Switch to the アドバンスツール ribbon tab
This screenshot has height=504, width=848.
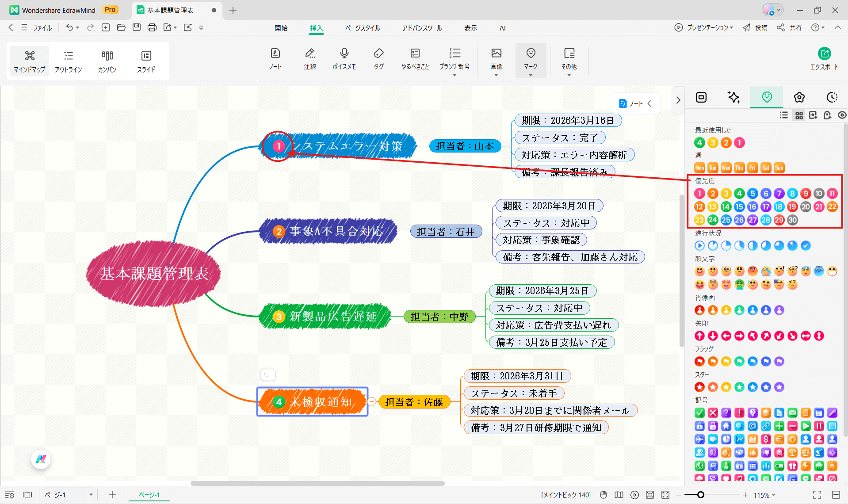coord(421,27)
